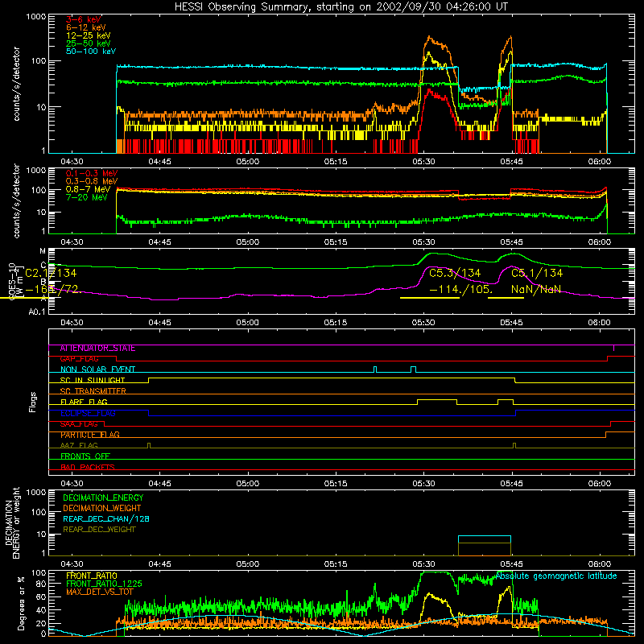Pick the 50-100 keV legend label
Image resolution: width=644 pixels, height=644 pixels.
point(91,52)
